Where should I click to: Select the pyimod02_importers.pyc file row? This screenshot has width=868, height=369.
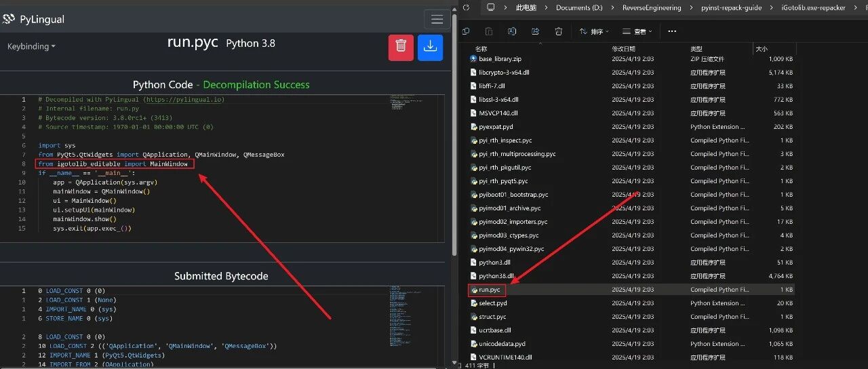point(633,222)
